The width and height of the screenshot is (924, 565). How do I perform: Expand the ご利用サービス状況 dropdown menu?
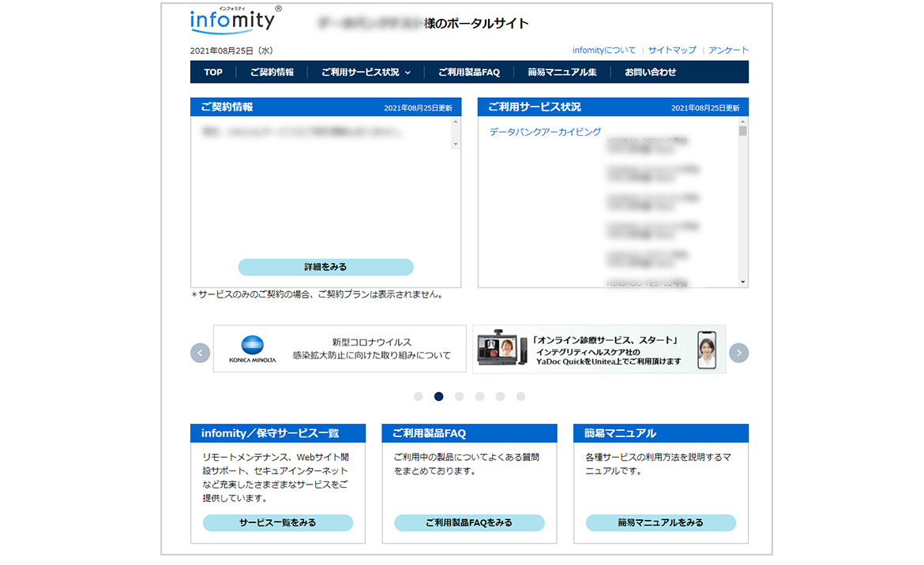click(x=366, y=72)
